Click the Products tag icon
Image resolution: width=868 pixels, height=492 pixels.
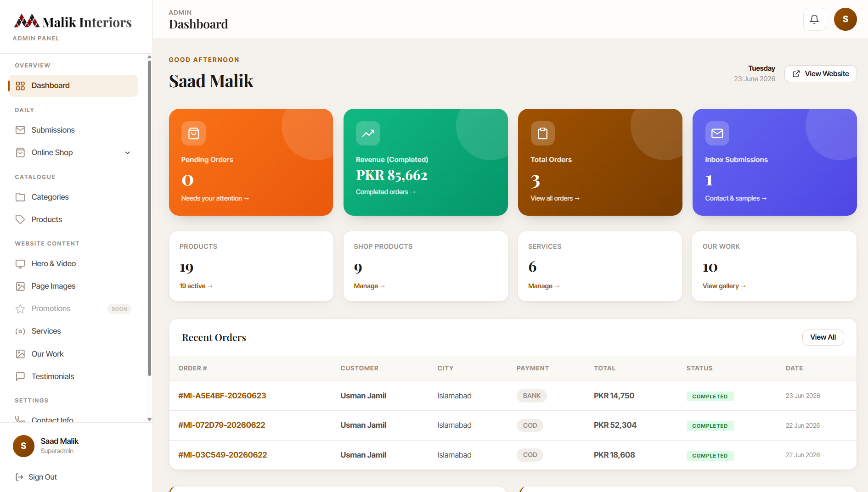(x=20, y=219)
